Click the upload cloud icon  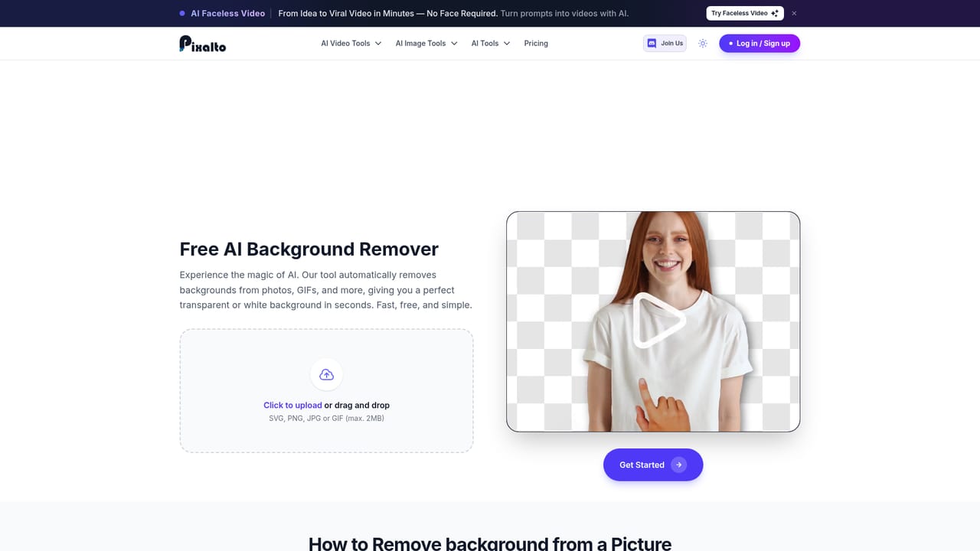[326, 375]
